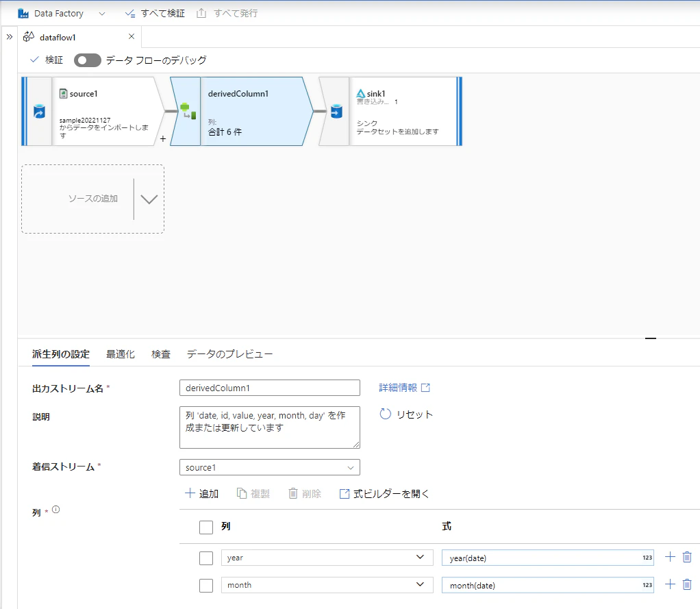
Task: Select the 派生列の設定 tab
Action: coord(61,354)
